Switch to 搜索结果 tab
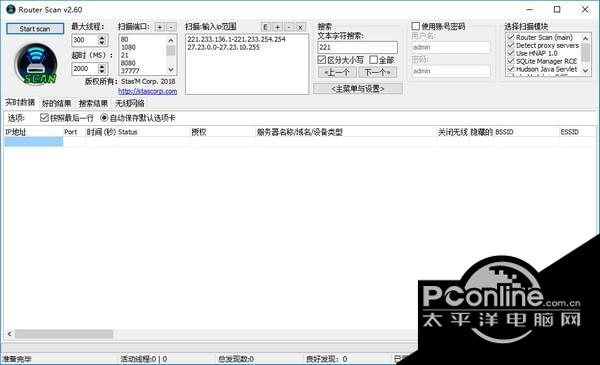Screen dimensions: 600x365 (x=93, y=103)
